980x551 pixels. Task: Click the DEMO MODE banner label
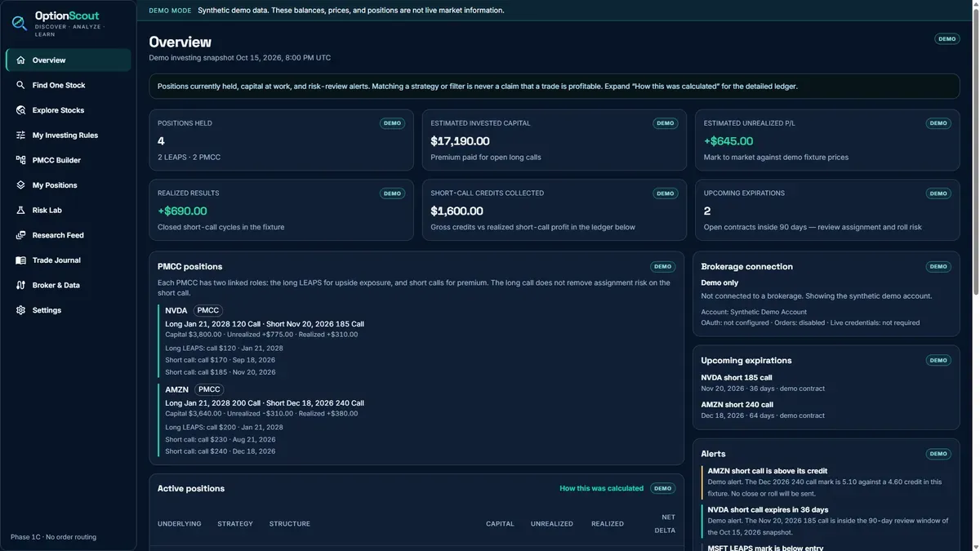point(170,11)
